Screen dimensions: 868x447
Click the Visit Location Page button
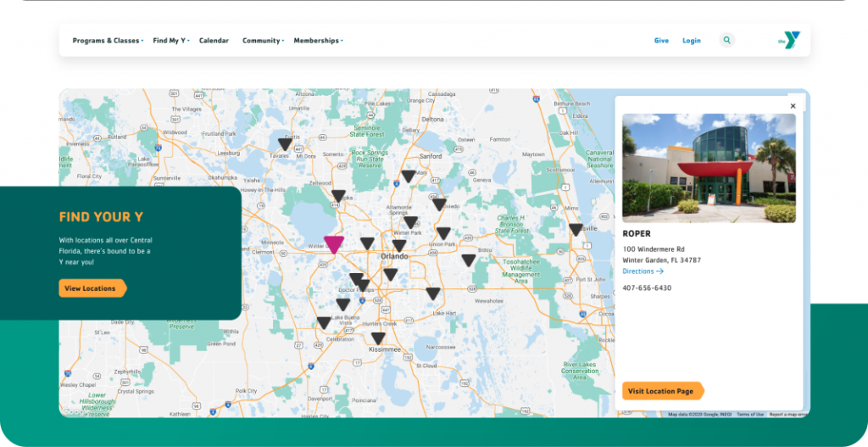tap(661, 391)
